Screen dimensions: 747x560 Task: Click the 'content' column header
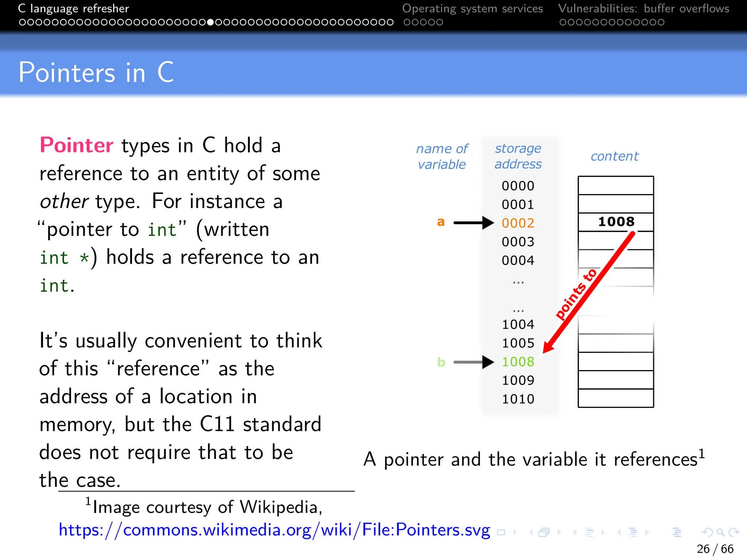(615, 156)
